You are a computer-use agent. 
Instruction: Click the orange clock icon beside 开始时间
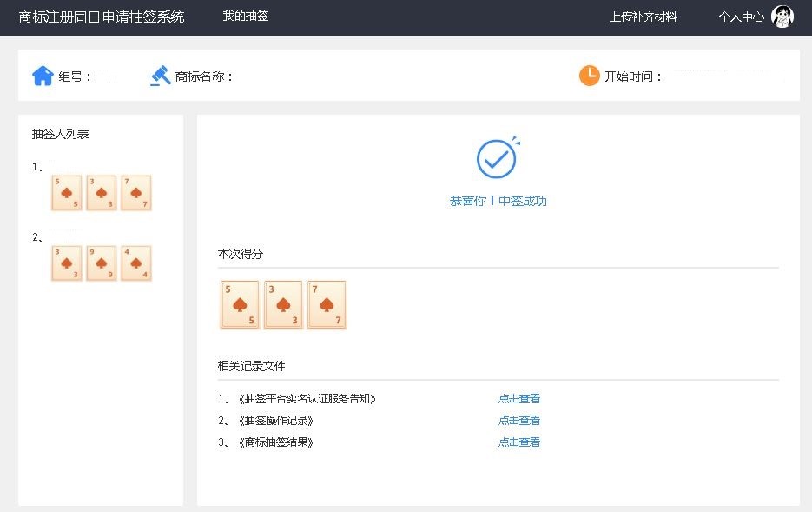pos(590,76)
